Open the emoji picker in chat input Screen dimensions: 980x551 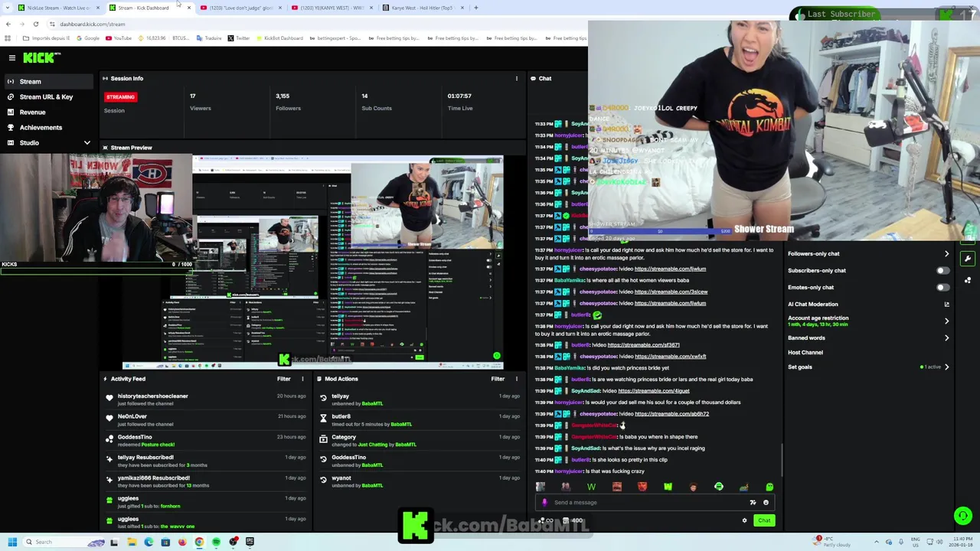(766, 503)
